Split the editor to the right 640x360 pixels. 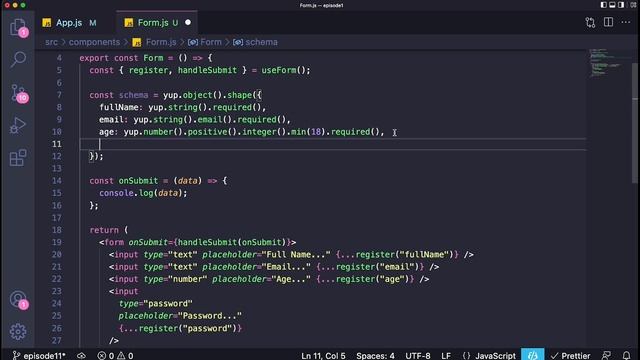tap(608, 22)
